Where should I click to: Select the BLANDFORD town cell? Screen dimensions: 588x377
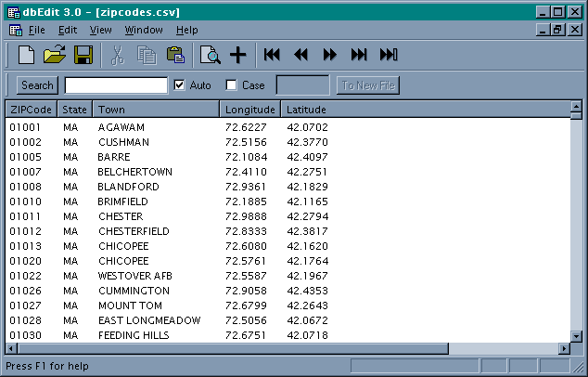[128, 187]
